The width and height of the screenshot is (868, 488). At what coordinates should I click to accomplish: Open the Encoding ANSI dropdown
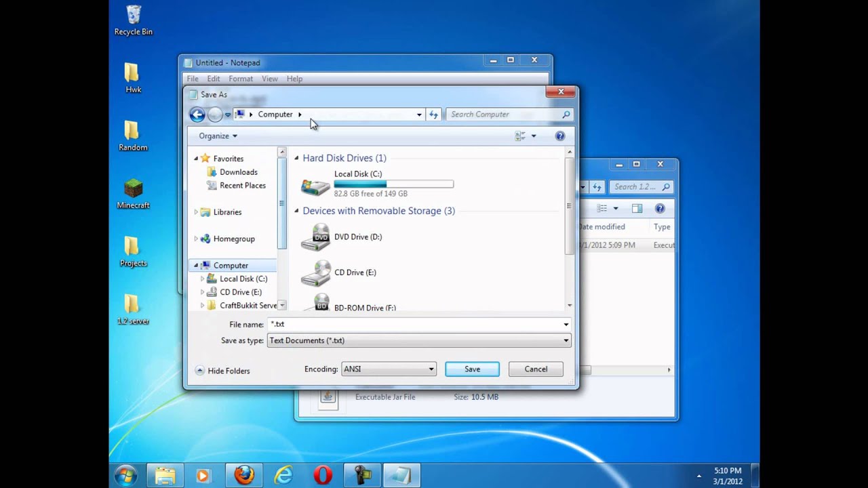pyautogui.click(x=389, y=369)
